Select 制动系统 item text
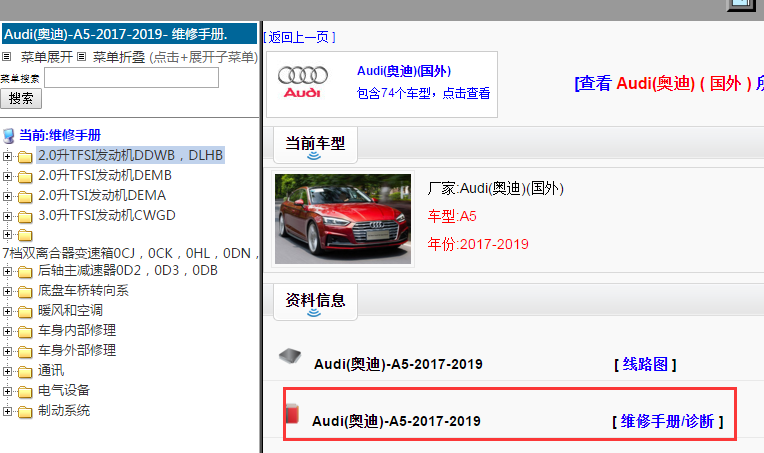The height and width of the screenshot is (453, 764). point(64,410)
